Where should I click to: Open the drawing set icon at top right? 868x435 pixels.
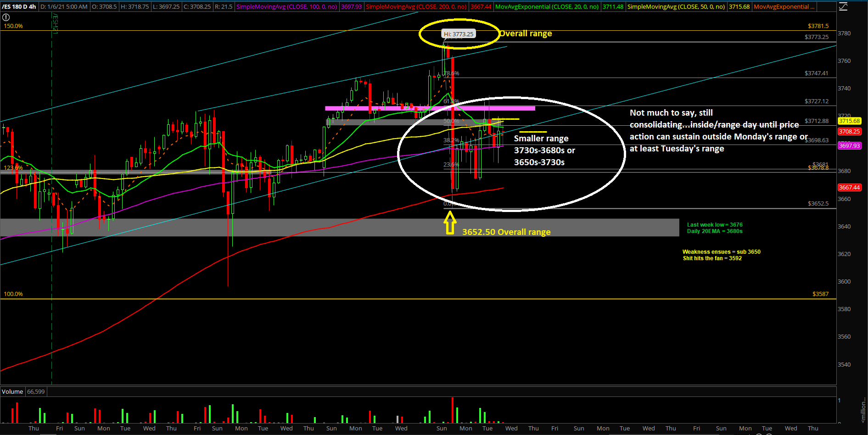pyautogui.click(x=843, y=6)
